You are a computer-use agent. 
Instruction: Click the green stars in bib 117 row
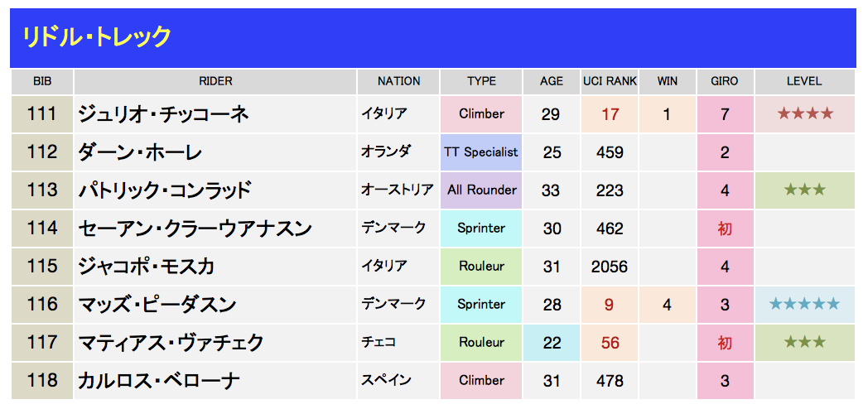(805, 342)
